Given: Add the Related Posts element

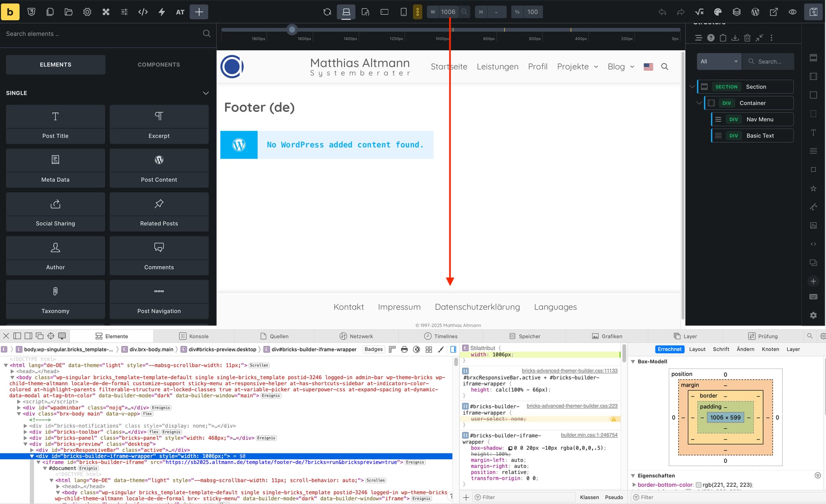Looking at the screenshot, I should [x=159, y=212].
